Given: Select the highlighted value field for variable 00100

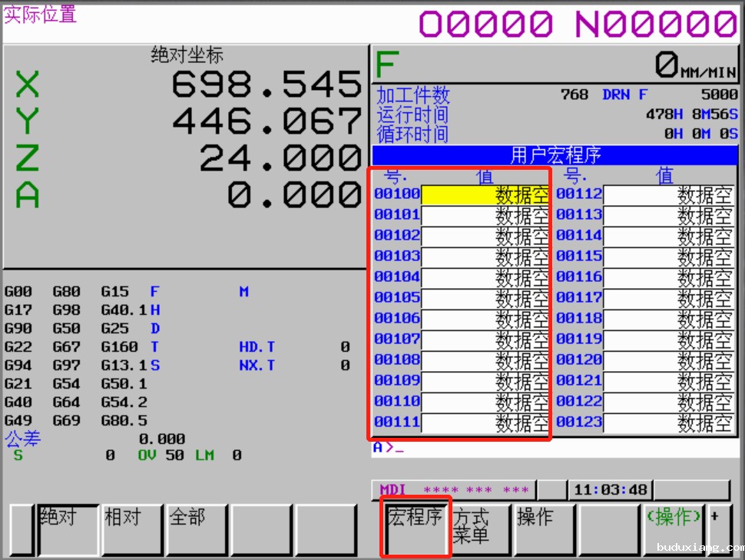Looking at the screenshot, I should [485, 195].
